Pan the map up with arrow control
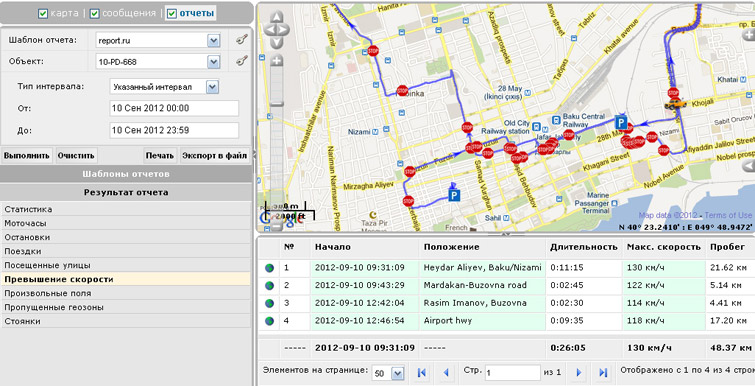 coord(276,17)
